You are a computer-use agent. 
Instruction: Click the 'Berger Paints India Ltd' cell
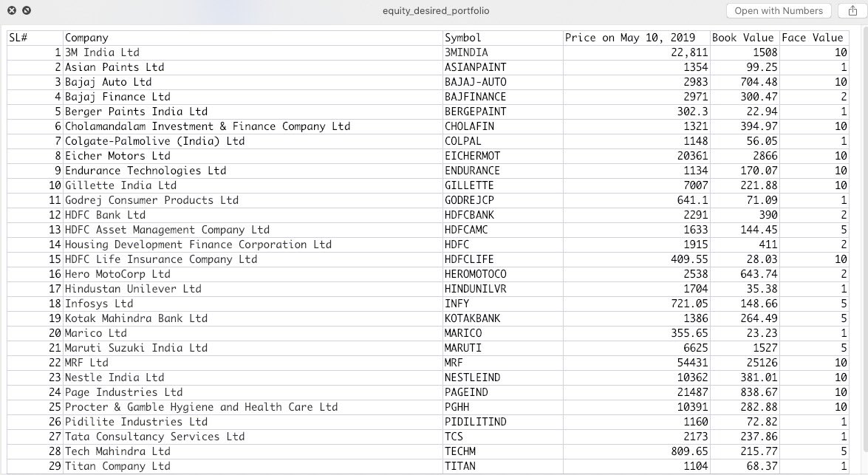tap(253, 112)
